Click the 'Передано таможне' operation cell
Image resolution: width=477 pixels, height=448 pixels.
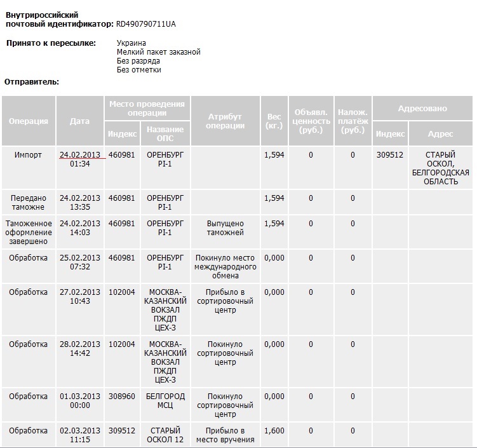[x=29, y=203]
